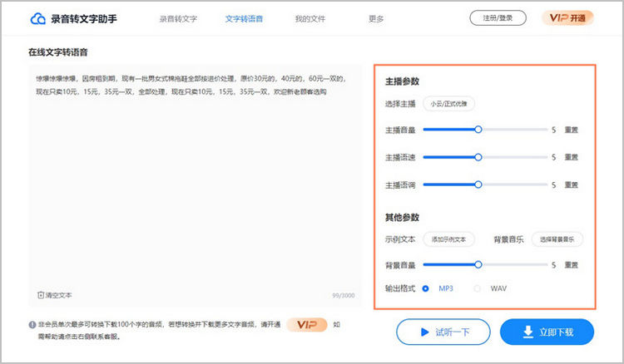Click the info icon before the non-member notice
Screen dimensions: 624x364
(32, 325)
